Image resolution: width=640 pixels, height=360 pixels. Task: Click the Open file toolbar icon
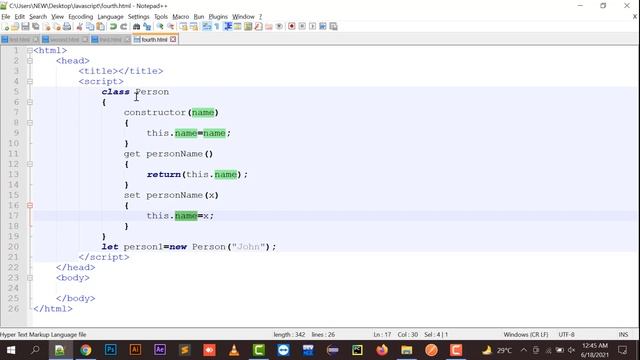(15, 27)
